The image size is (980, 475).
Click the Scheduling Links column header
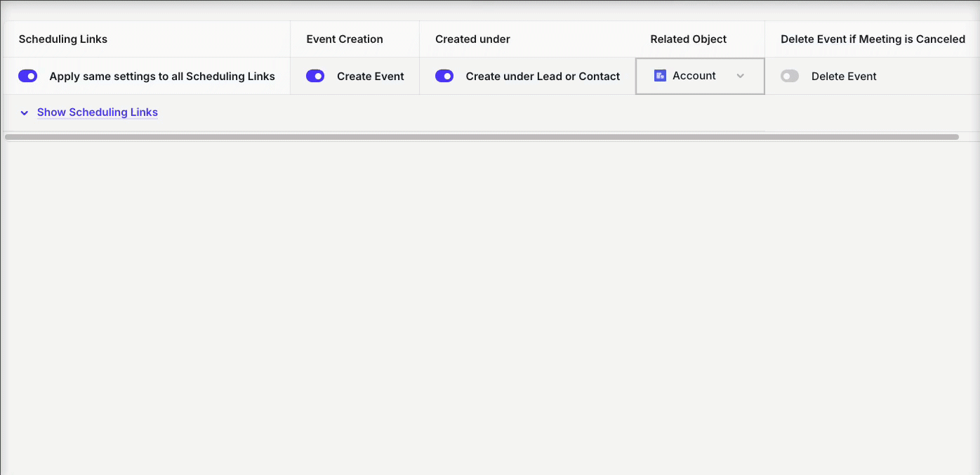pos(63,39)
